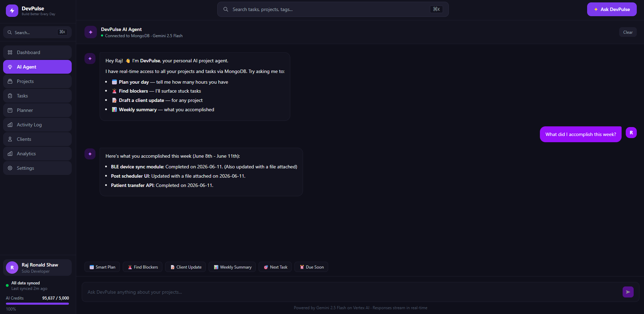Click the send message arrow icon
This screenshot has height=314, width=644.
pos(628,292)
